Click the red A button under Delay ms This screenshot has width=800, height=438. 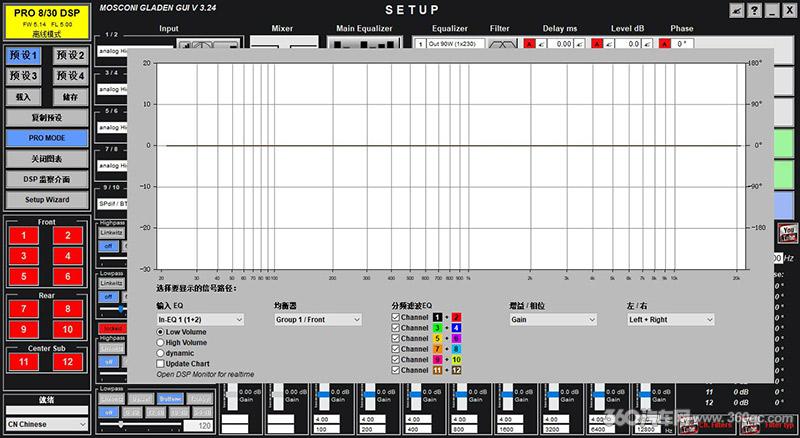point(529,44)
